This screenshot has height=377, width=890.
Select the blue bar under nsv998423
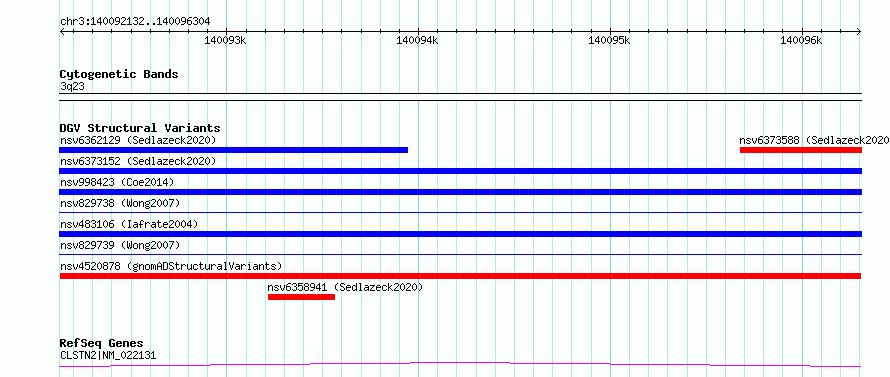[x=460, y=192]
